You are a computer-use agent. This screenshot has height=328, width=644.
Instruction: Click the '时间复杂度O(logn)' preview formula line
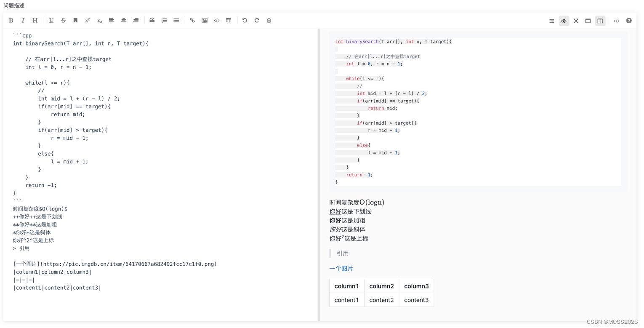coord(357,203)
